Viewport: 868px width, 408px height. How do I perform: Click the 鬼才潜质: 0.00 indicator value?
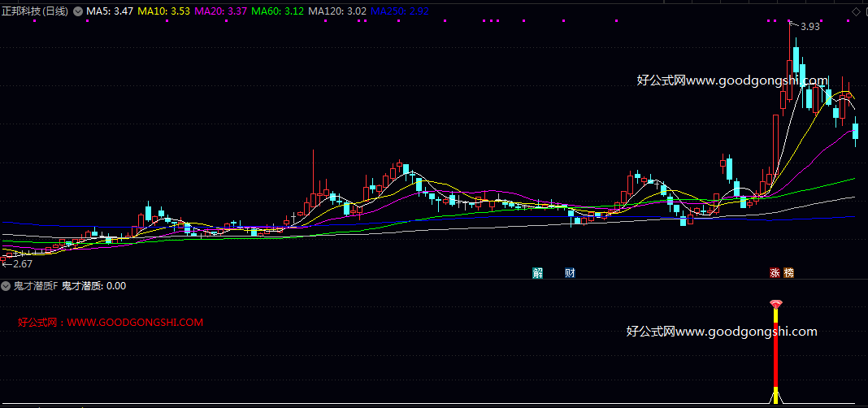pos(93,286)
